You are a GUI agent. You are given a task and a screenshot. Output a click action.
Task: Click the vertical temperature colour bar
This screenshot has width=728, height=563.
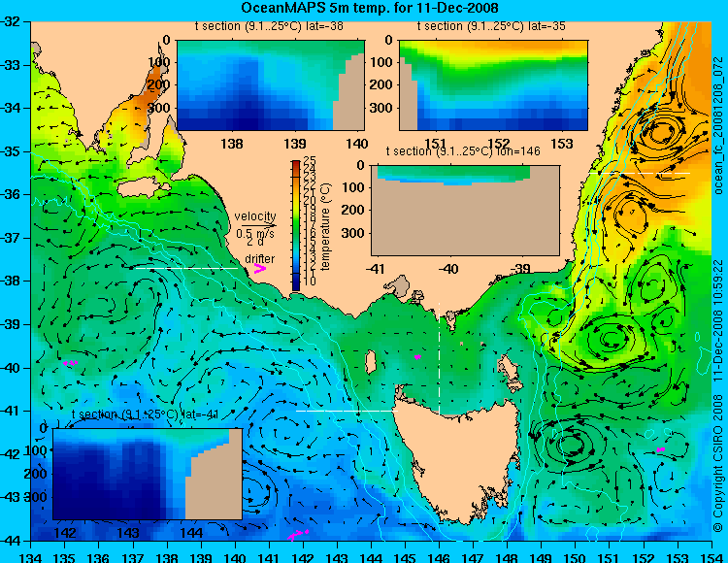coord(296,225)
